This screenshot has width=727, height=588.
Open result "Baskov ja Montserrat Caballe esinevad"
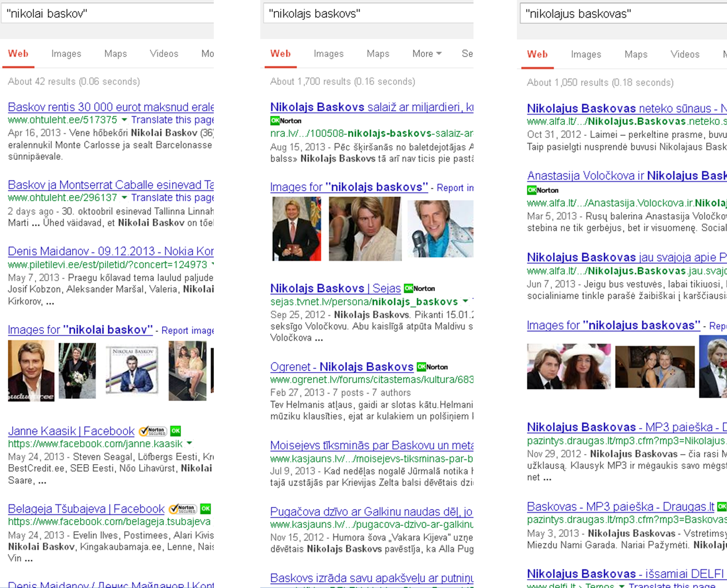click(x=111, y=185)
